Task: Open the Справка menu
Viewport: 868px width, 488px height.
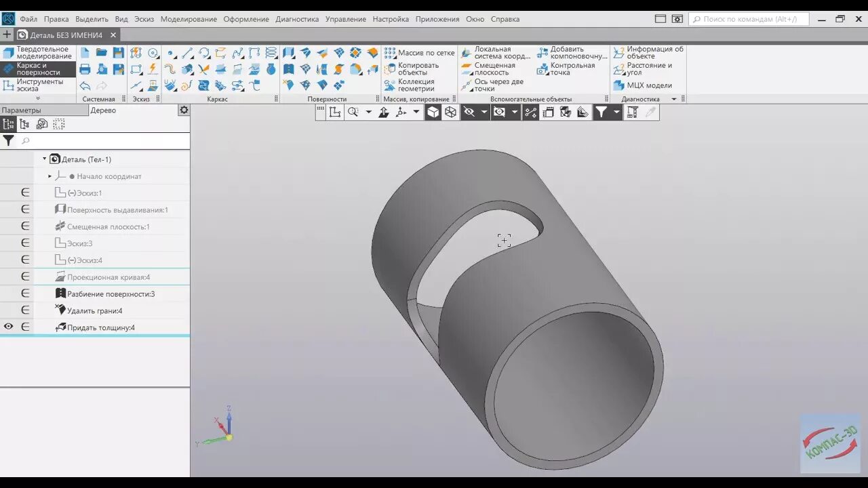Action: [x=505, y=19]
